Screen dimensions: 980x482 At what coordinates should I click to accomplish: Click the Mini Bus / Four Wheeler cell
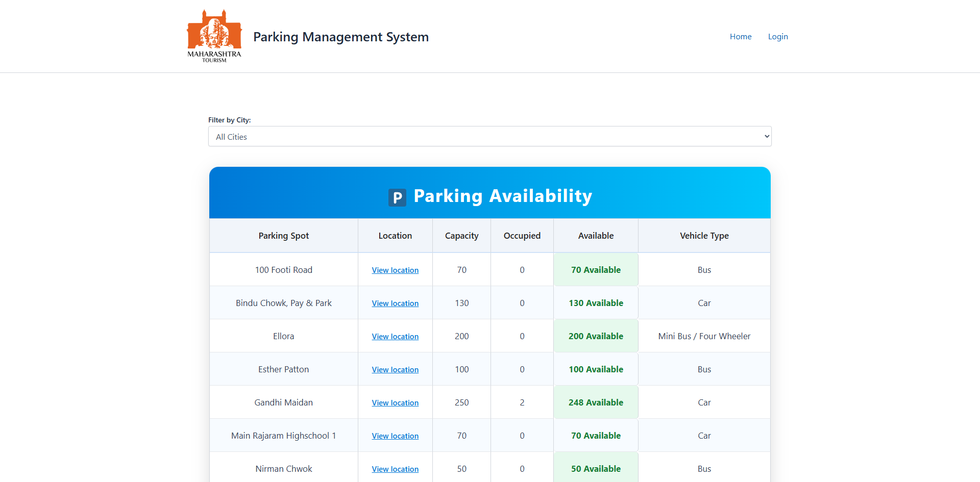pos(704,336)
